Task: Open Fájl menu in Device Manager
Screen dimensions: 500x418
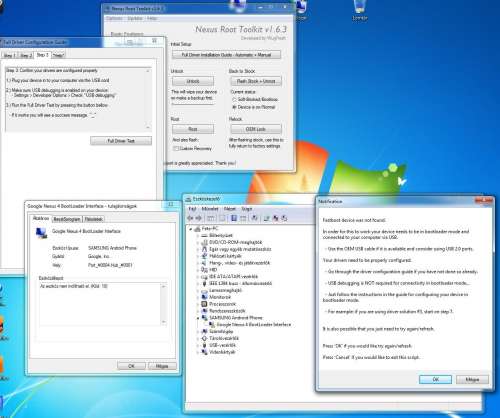Action: pyautogui.click(x=192, y=209)
